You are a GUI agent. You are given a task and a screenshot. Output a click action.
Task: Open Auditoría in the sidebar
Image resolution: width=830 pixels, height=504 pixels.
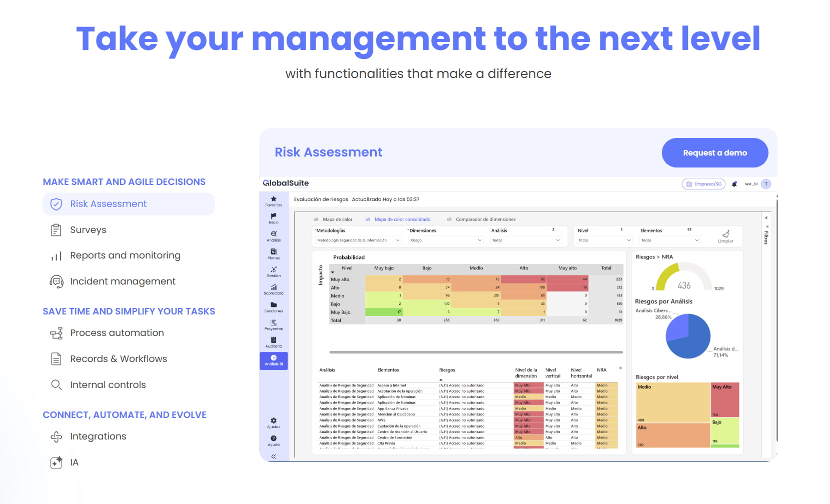pos(274,342)
